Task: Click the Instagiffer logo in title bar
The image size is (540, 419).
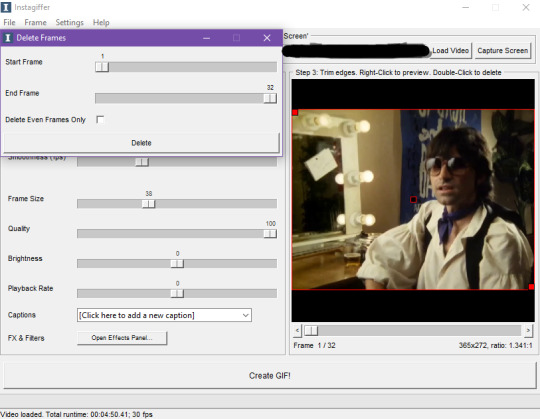Action: (x=6, y=7)
